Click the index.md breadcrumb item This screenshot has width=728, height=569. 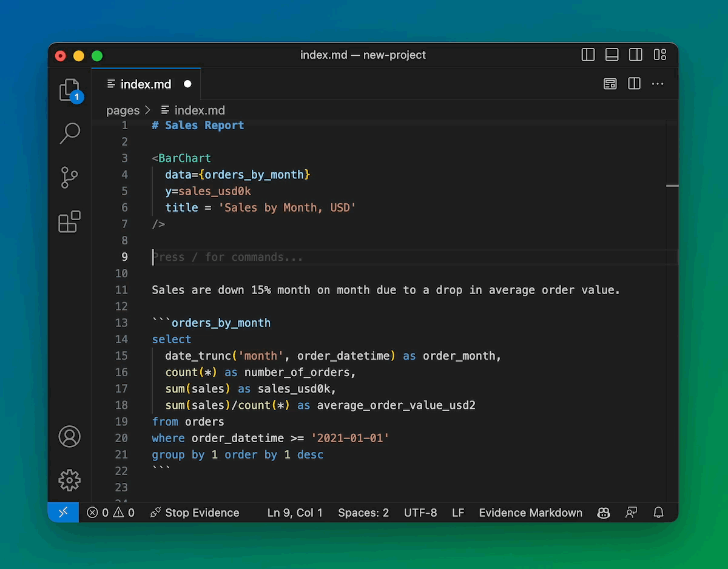click(x=193, y=110)
